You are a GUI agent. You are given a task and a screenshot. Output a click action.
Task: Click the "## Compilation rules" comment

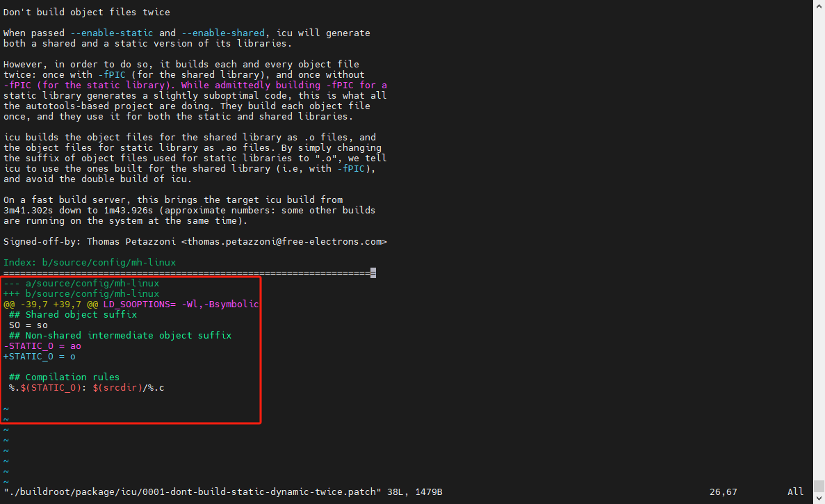pyautogui.click(x=64, y=377)
